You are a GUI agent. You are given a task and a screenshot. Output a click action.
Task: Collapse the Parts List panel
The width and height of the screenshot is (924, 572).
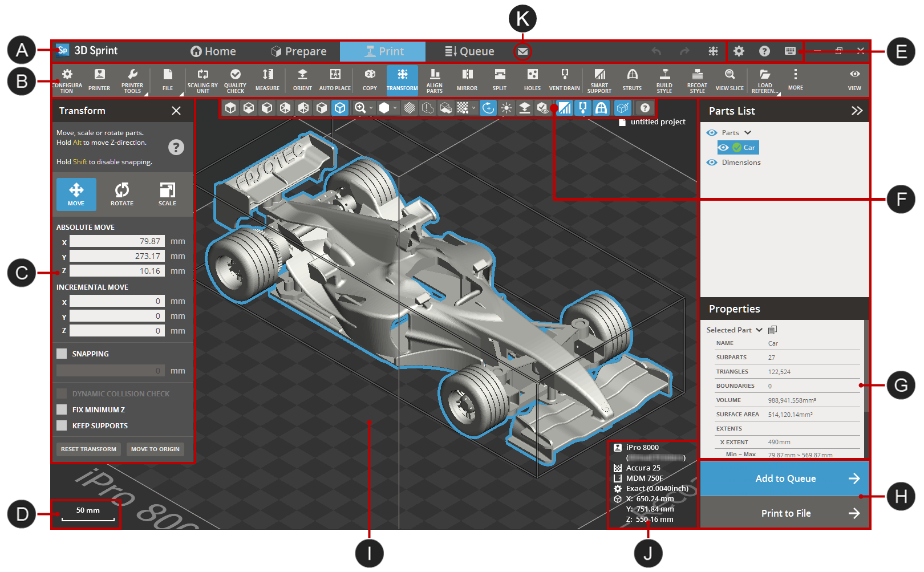(x=857, y=111)
